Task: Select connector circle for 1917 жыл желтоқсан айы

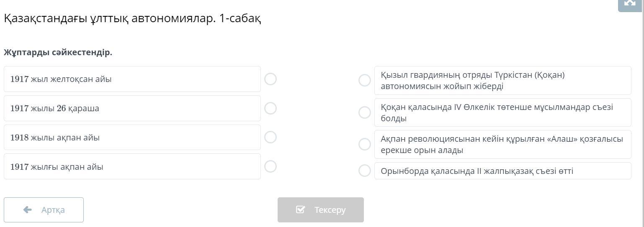Action: pyautogui.click(x=270, y=79)
